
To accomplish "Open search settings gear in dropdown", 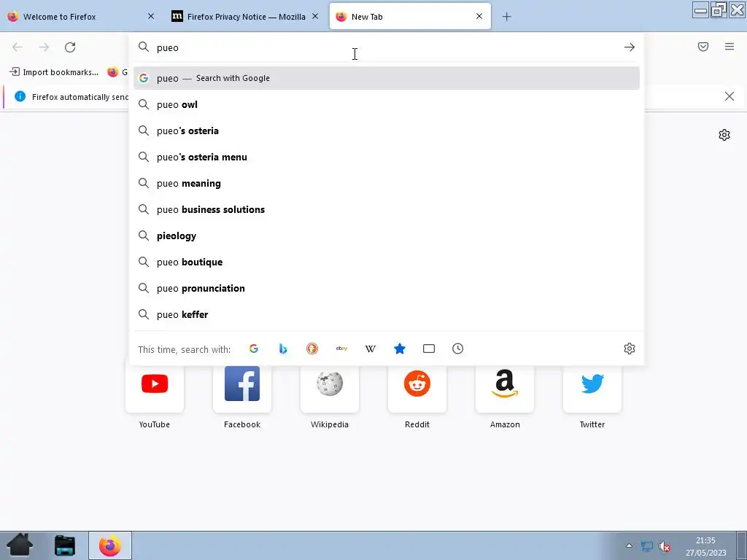I will point(630,349).
